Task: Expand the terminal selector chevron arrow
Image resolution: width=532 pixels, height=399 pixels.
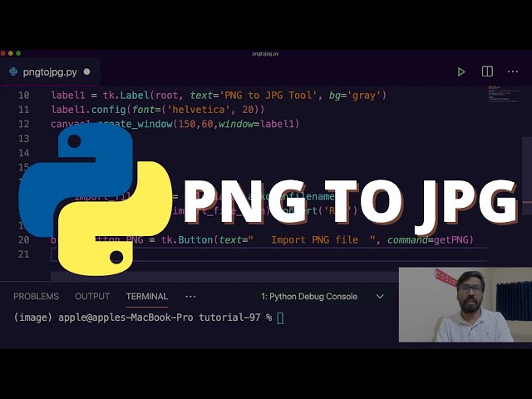Action: tap(380, 297)
